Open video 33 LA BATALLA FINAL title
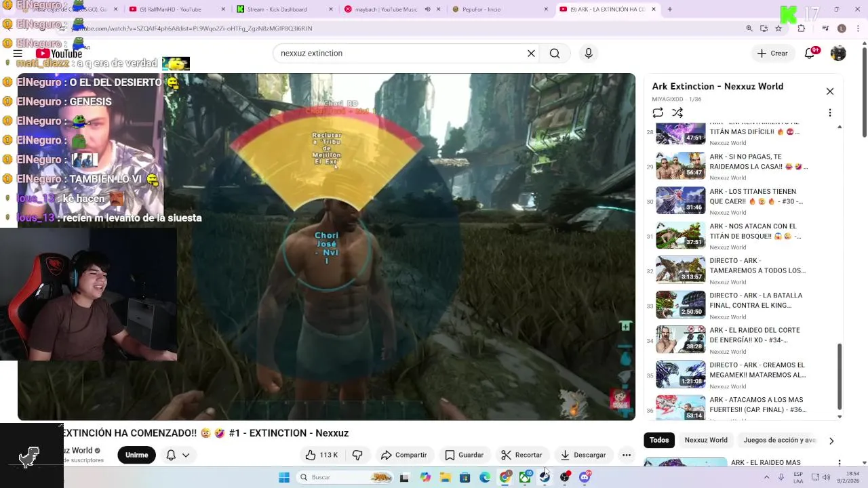This screenshot has width=868, height=488. point(756,300)
